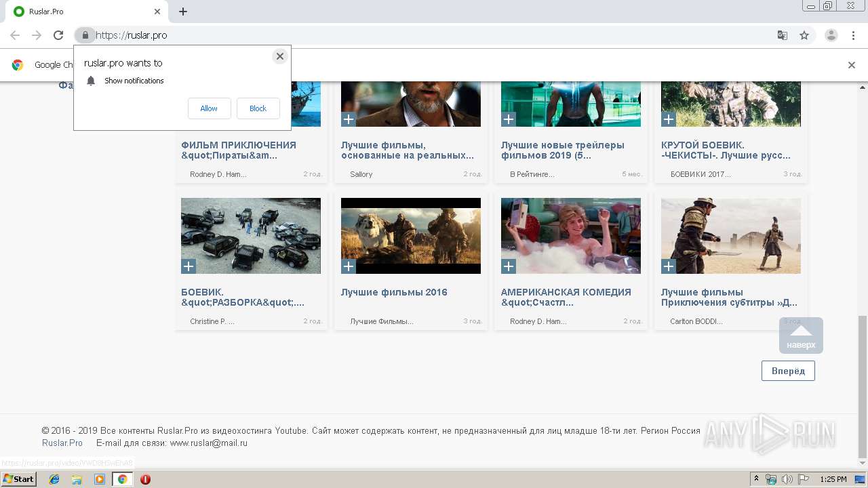868x488 pixels.
Task: Open ФИЛЬМ ПРИКЛЮЧЕНИЯ Пираты title link
Action: coord(239,150)
